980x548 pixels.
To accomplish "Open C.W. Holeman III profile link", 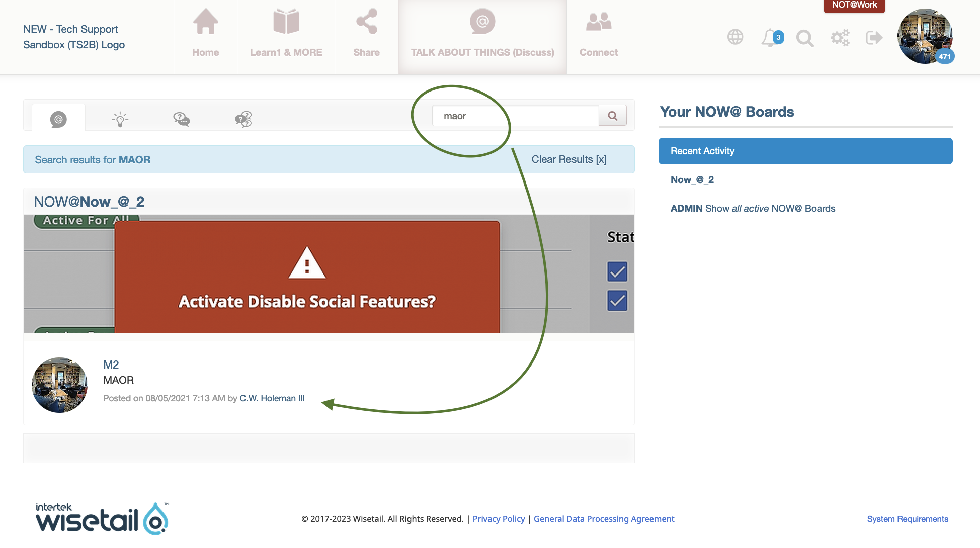I will [272, 398].
